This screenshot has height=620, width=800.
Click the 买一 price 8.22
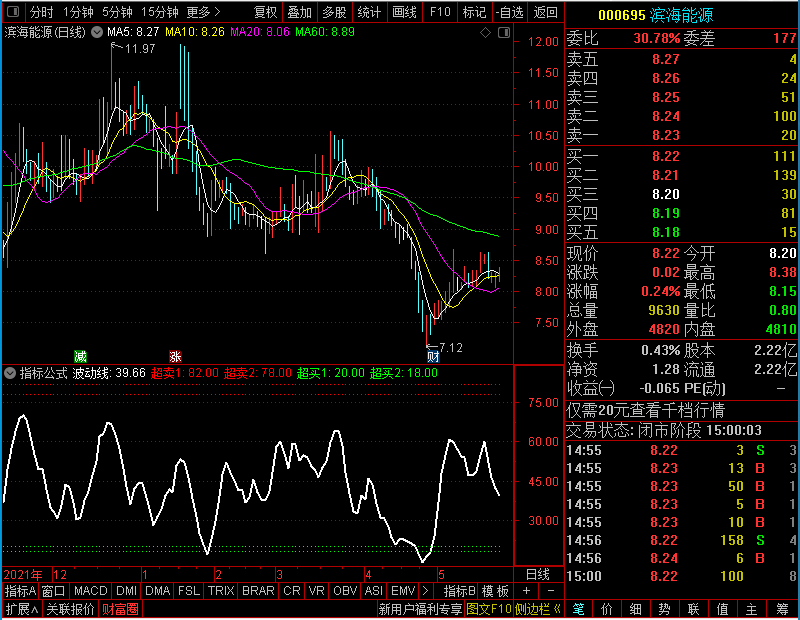pos(666,156)
